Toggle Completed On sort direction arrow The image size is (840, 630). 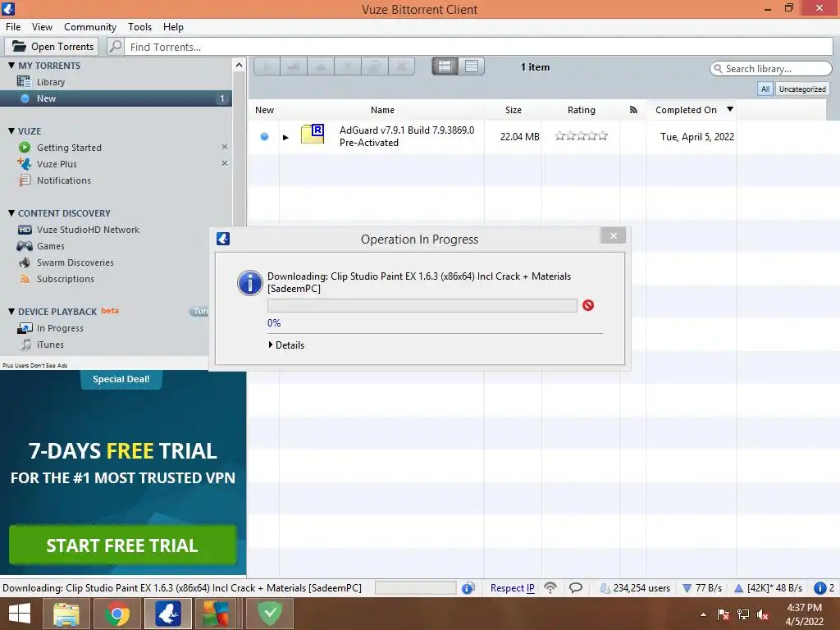click(x=729, y=109)
